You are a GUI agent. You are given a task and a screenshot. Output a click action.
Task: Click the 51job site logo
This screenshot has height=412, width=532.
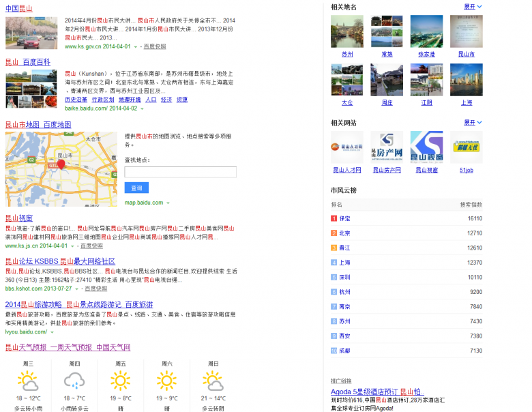click(467, 147)
